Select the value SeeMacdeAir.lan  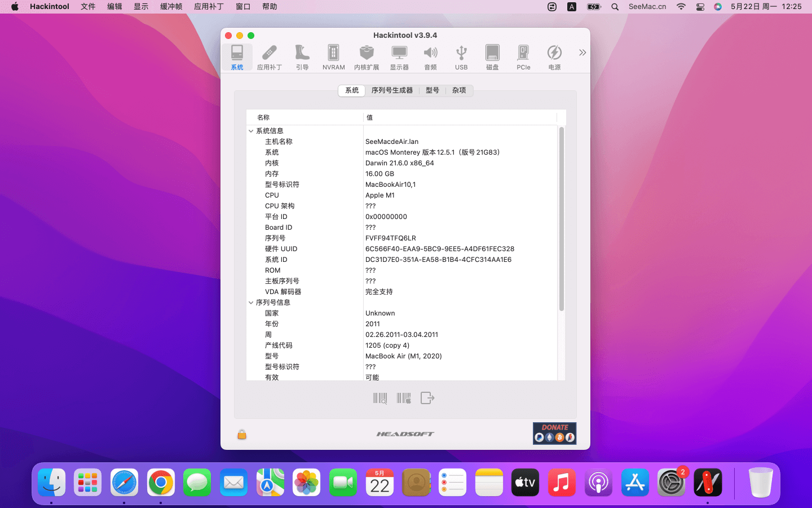[x=392, y=142]
